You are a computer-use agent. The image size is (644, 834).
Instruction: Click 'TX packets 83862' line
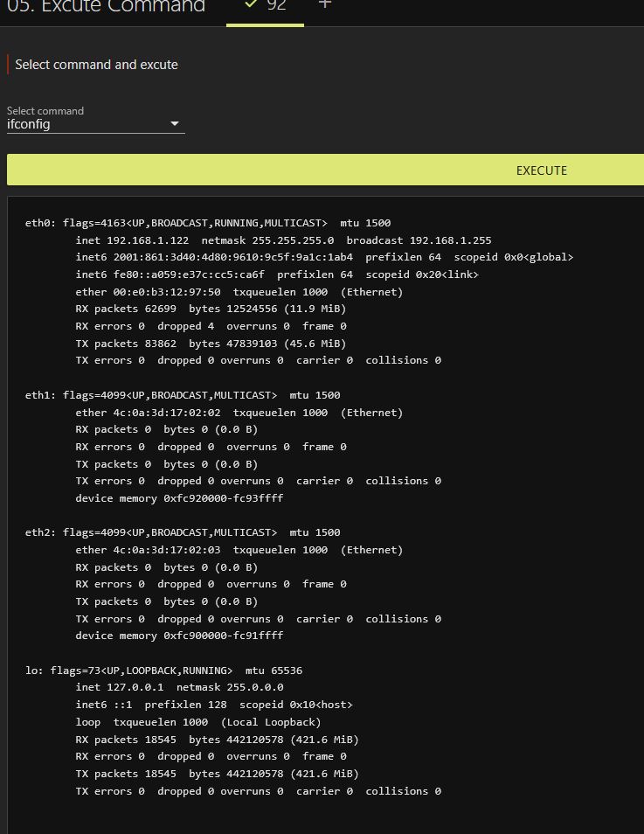[x=211, y=343]
